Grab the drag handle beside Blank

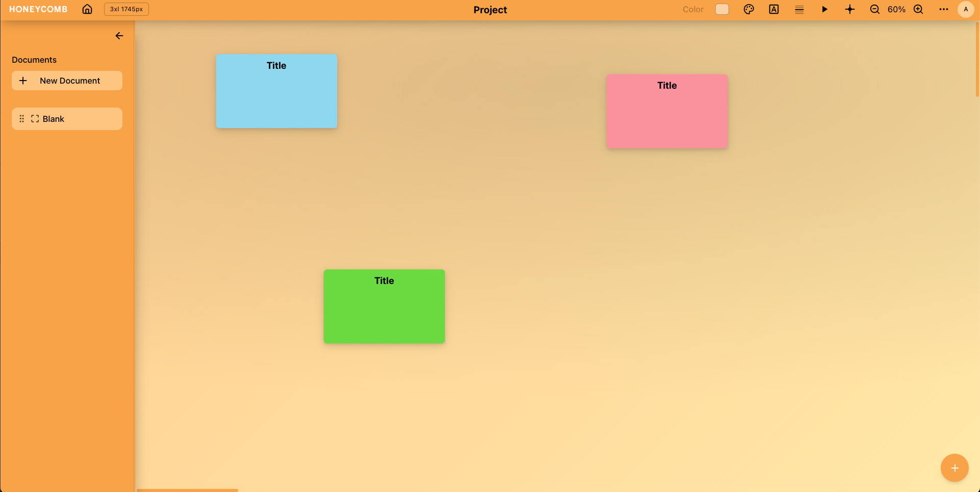click(21, 119)
